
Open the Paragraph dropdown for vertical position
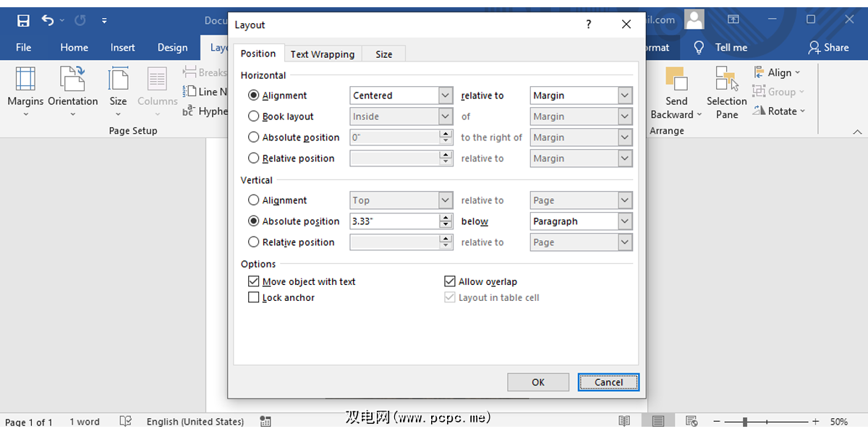point(625,221)
